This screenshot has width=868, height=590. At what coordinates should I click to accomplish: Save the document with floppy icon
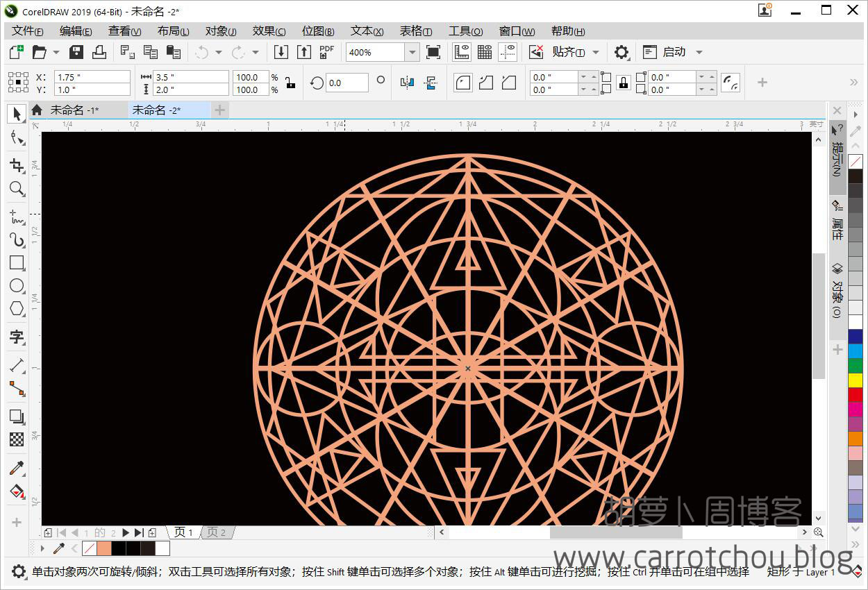click(76, 52)
